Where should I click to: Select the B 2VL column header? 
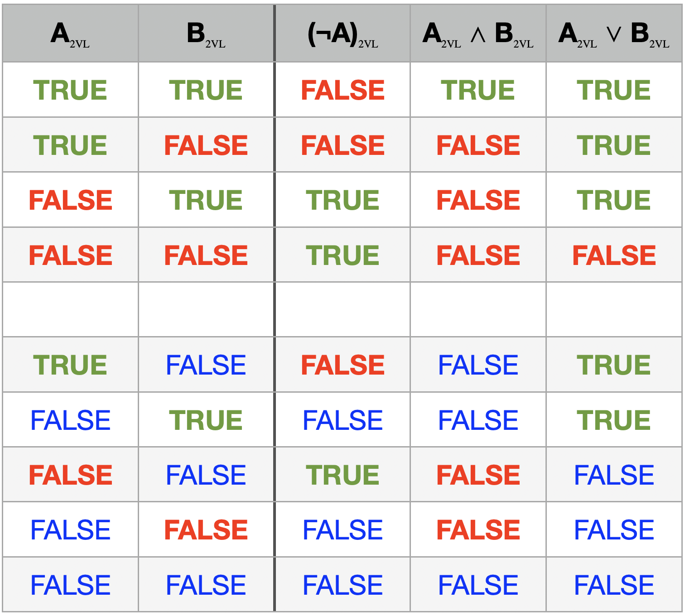coord(206,34)
